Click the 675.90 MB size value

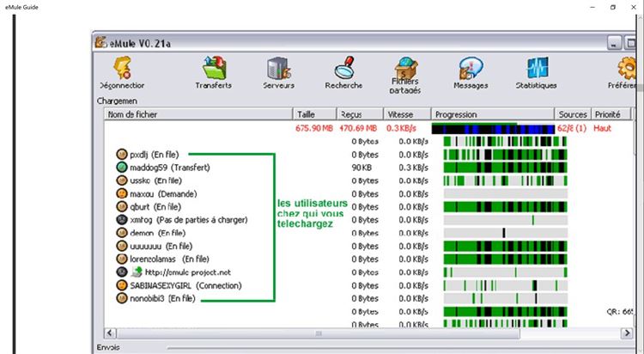[x=314, y=128]
